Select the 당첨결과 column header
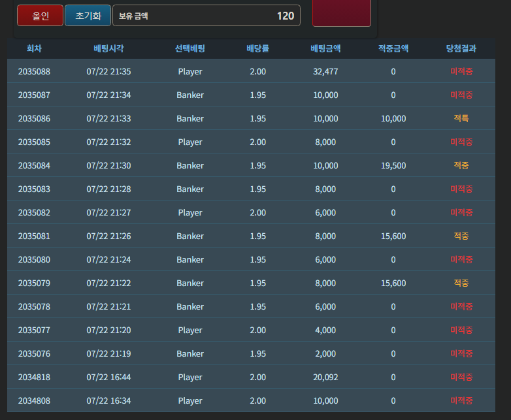511x420 pixels. click(x=461, y=48)
